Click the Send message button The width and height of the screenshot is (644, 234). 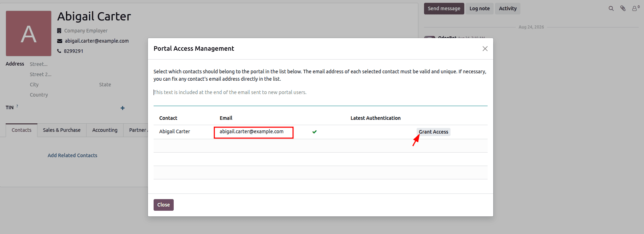click(x=444, y=8)
